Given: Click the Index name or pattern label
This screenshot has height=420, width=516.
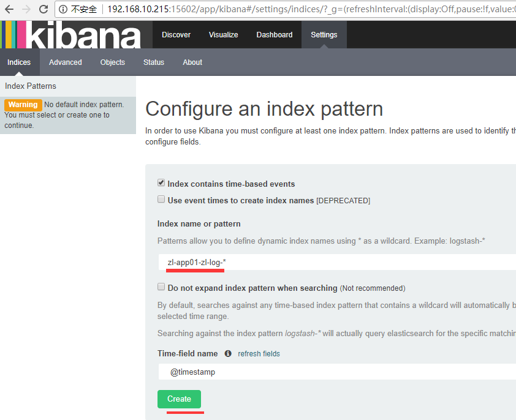Looking at the screenshot, I should point(199,223).
